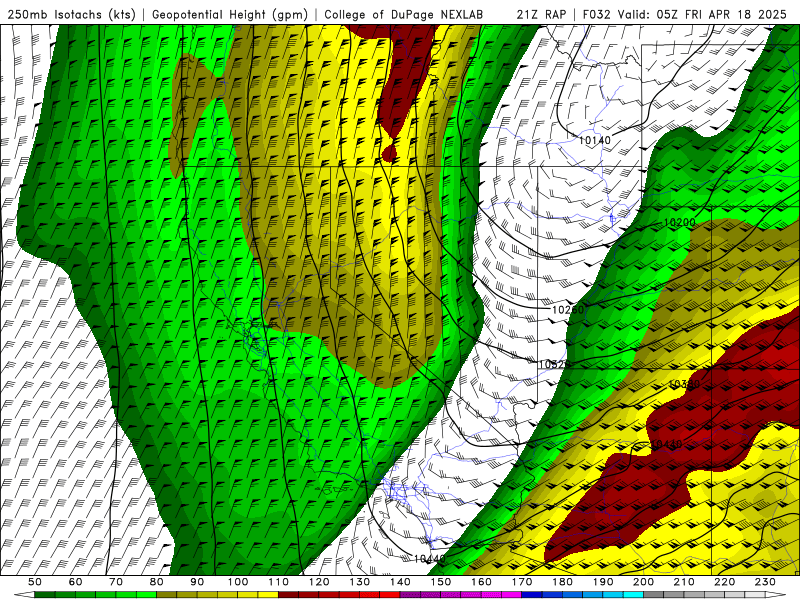Click the 10260 height contour label
The image size is (800, 600).
568,310
